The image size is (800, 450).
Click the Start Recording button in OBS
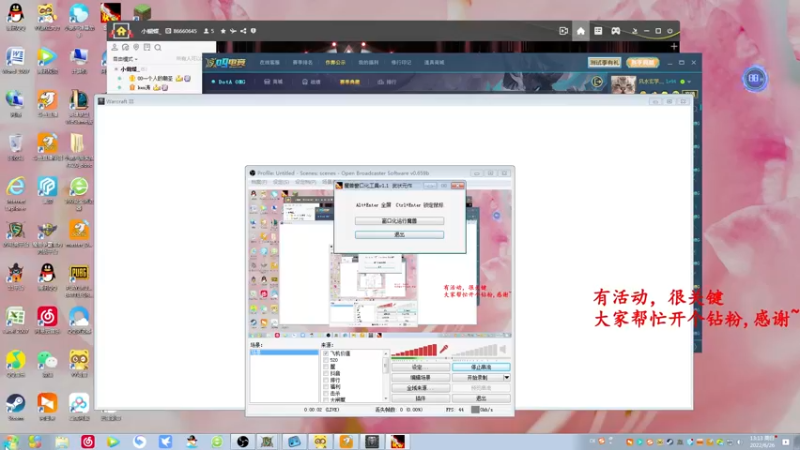pyautogui.click(x=477, y=378)
